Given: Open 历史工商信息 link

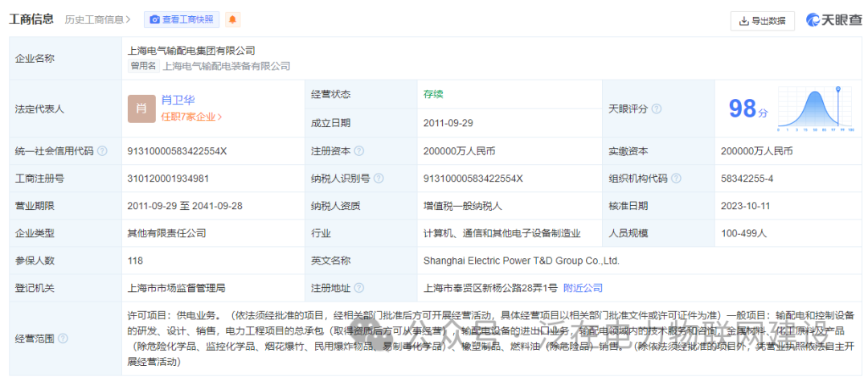Looking at the screenshot, I should tap(98, 20).
